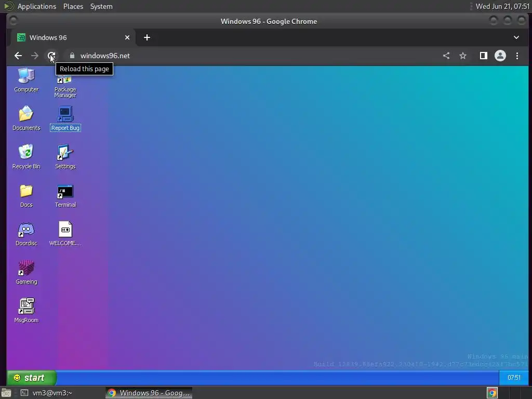Open the Places menu

click(x=73, y=6)
